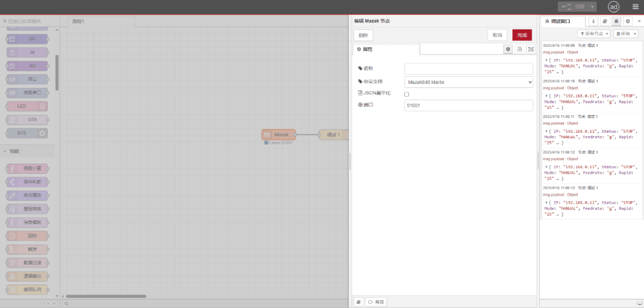644x308 pixels.
Task: Expand the 11:00:11 debug message object
Action: (x=547, y=131)
